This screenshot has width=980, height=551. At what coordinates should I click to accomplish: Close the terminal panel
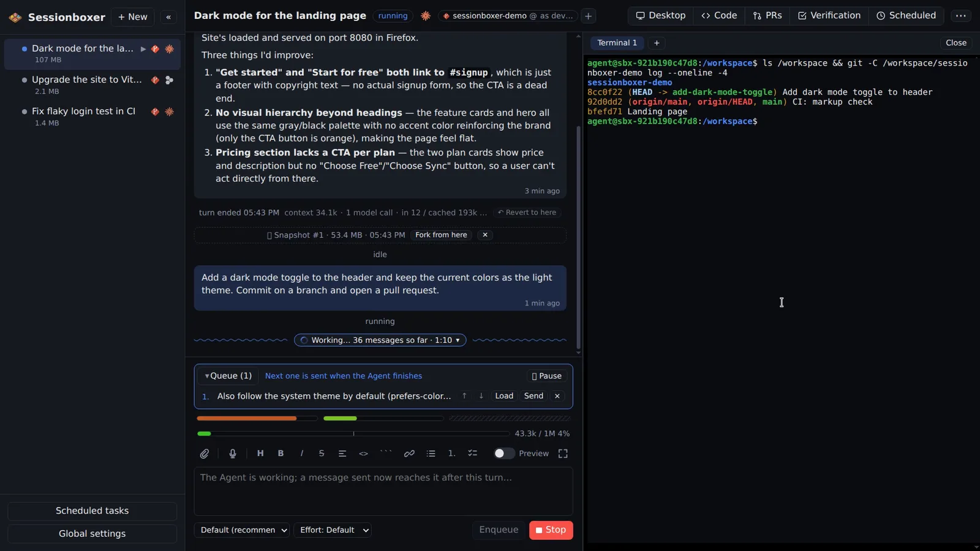pyautogui.click(x=956, y=43)
